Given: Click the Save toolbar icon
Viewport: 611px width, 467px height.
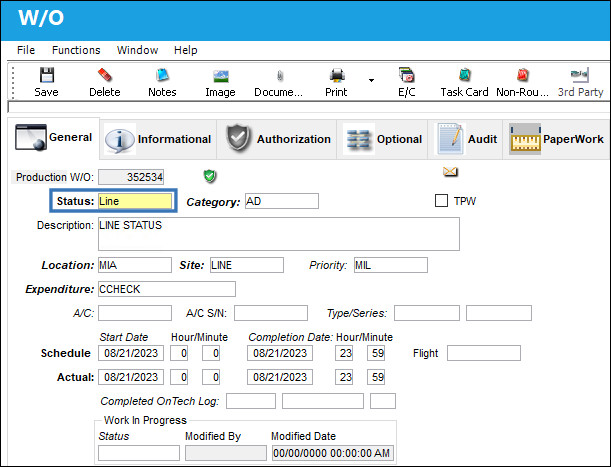Looking at the screenshot, I should point(46,75).
